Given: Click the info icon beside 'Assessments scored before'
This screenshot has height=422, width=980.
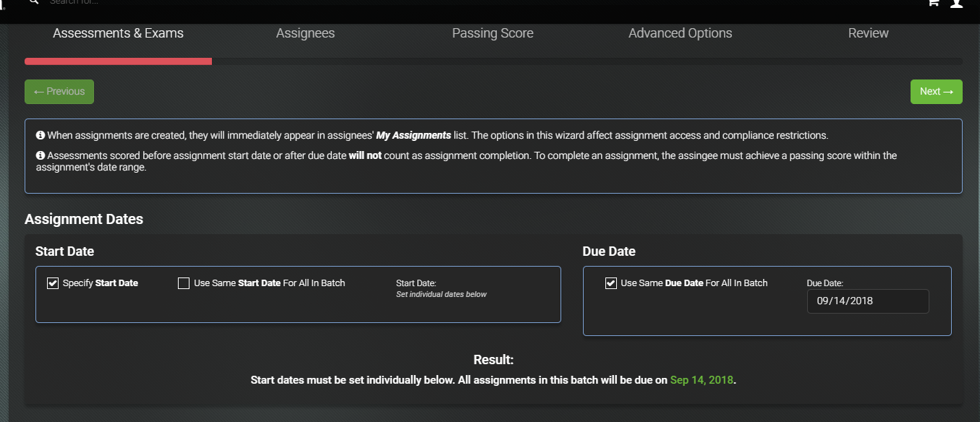Looking at the screenshot, I should tap(41, 155).
